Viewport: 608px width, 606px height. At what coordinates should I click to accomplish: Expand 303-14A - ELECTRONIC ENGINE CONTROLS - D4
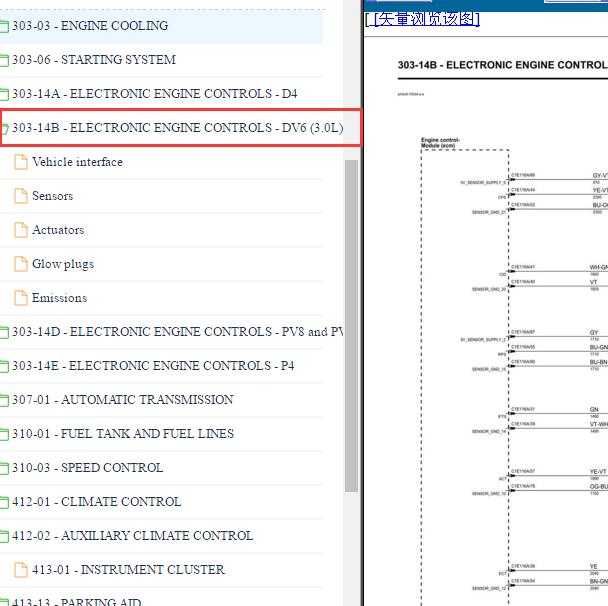(x=155, y=94)
